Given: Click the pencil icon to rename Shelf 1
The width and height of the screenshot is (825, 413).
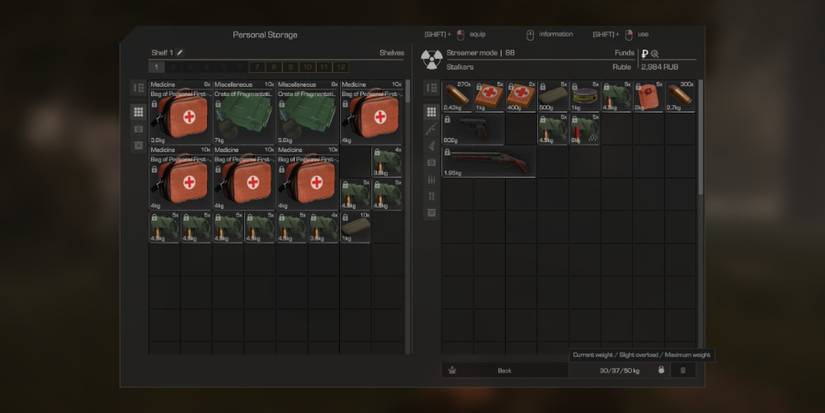Looking at the screenshot, I should pyautogui.click(x=180, y=53).
